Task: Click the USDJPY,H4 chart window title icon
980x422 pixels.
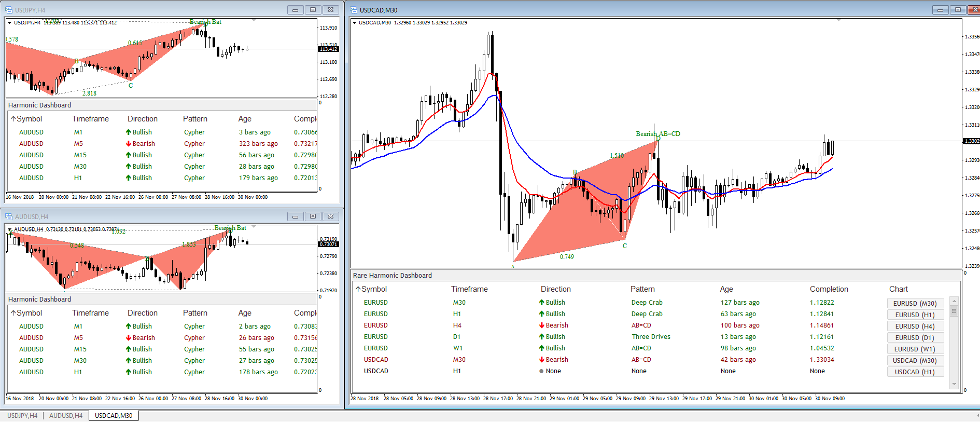Action: point(9,10)
